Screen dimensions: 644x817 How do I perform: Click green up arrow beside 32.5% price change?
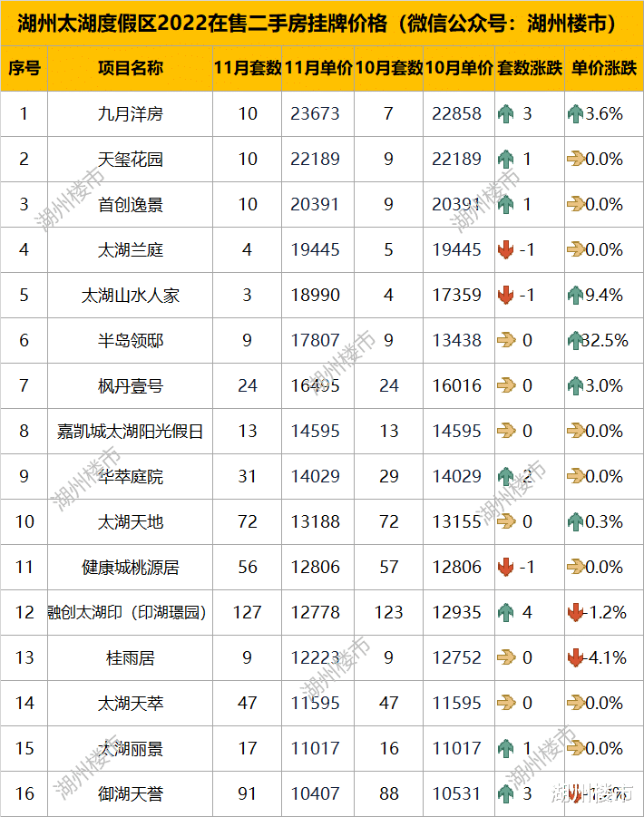click(575, 340)
